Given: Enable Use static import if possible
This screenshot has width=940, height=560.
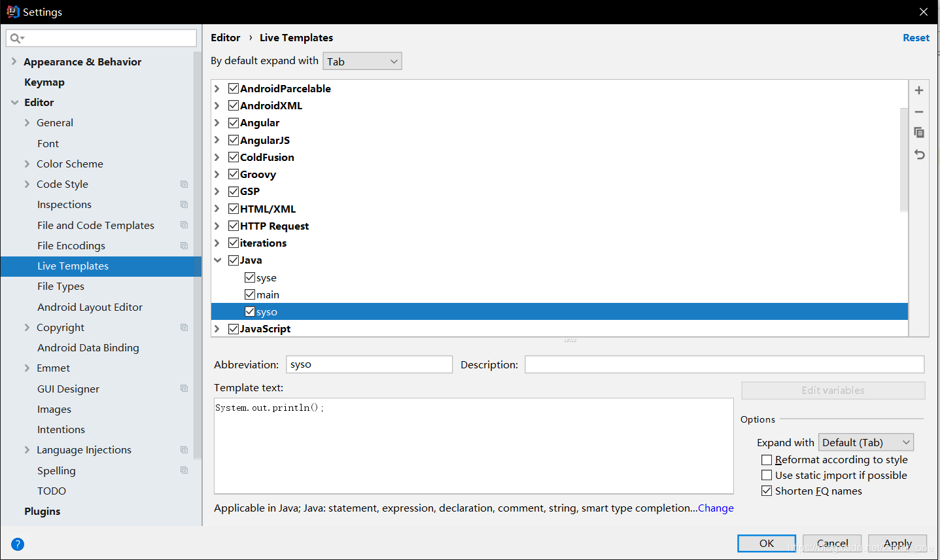Looking at the screenshot, I should tap(767, 475).
